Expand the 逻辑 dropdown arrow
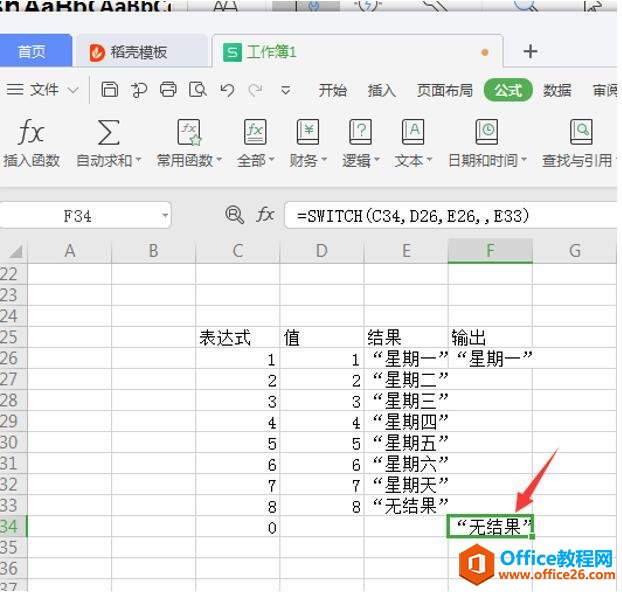Viewport: 622px width, 592px height. pos(377,160)
